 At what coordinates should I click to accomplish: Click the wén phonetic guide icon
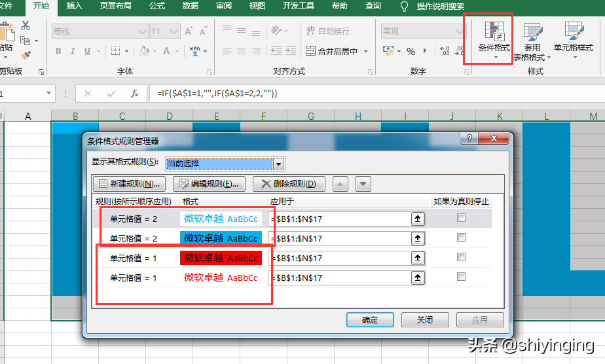[x=195, y=51]
